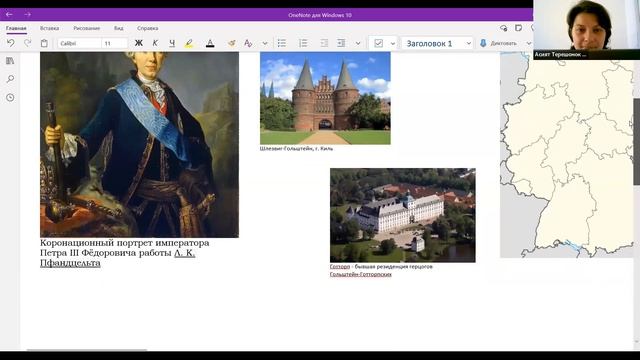Open the text styles format icon
Screen dimensions: 640x360
(x=248, y=43)
